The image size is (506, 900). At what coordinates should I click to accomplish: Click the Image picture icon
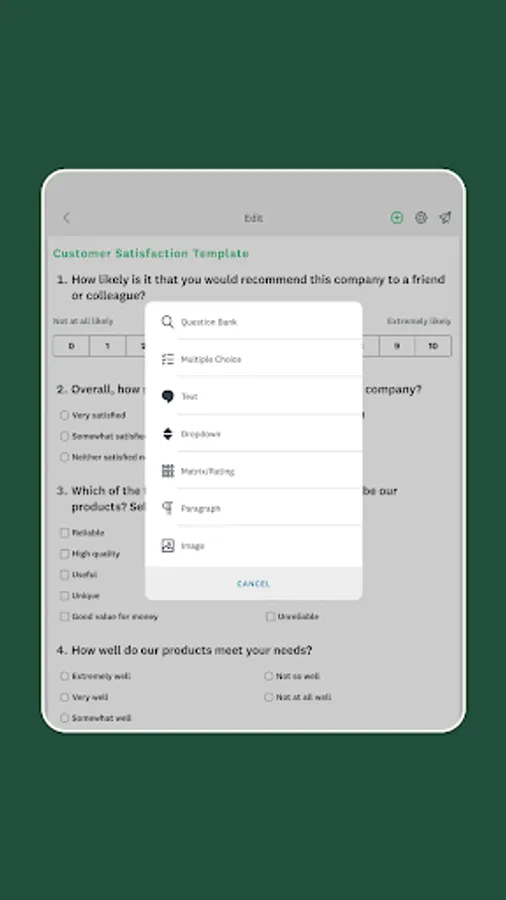[x=168, y=546]
